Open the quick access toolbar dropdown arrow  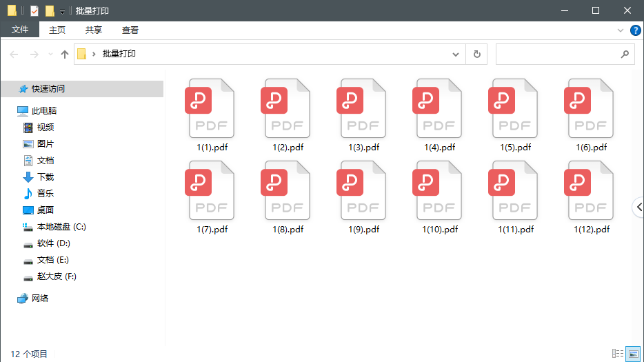pyautogui.click(x=63, y=12)
